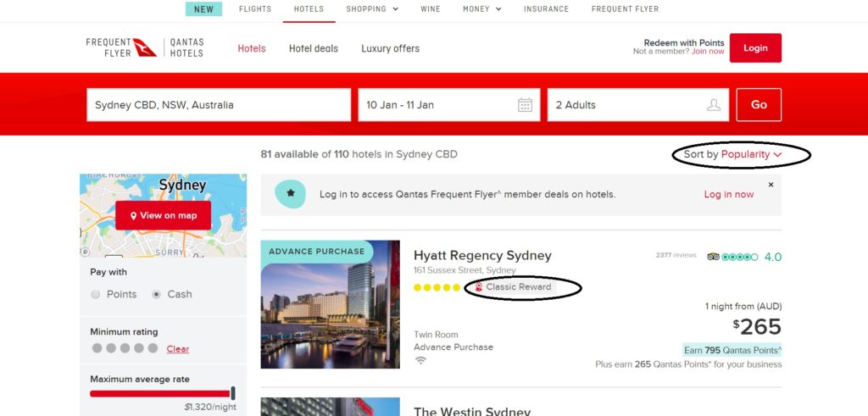Select Hotels in top navigation
The image size is (868, 416).
(309, 8)
